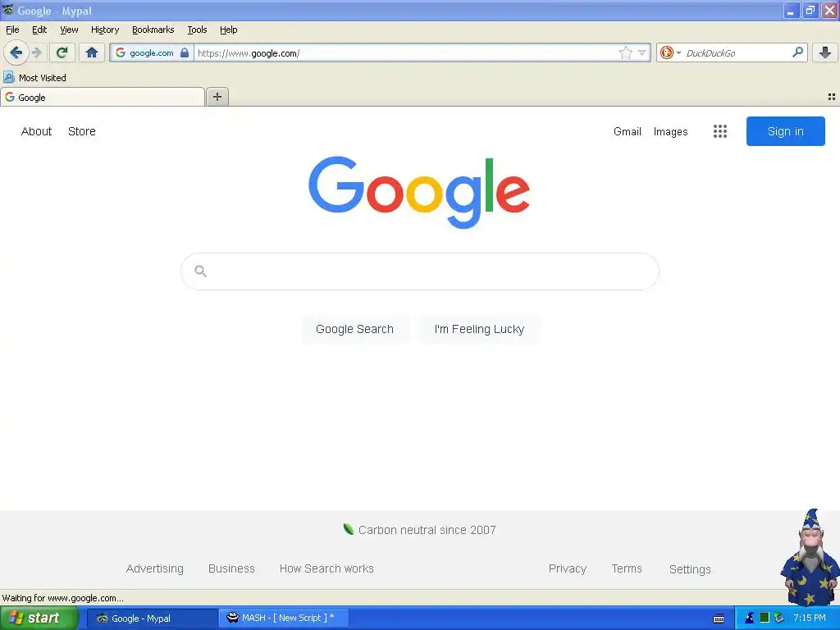Viewport: 840px width, 630px height.
Task: Go back with the back arrow button
Action: point(16,52)
